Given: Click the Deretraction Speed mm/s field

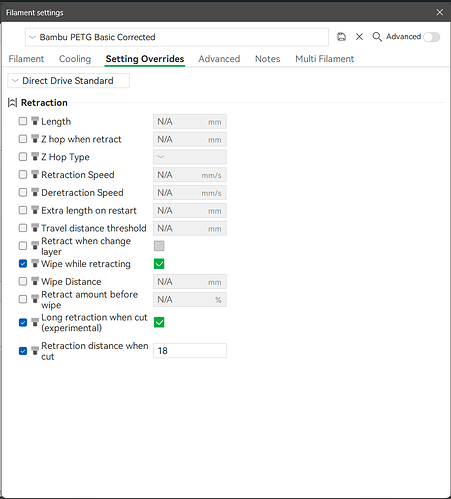Looking at the screenshot, I should 190,193.
